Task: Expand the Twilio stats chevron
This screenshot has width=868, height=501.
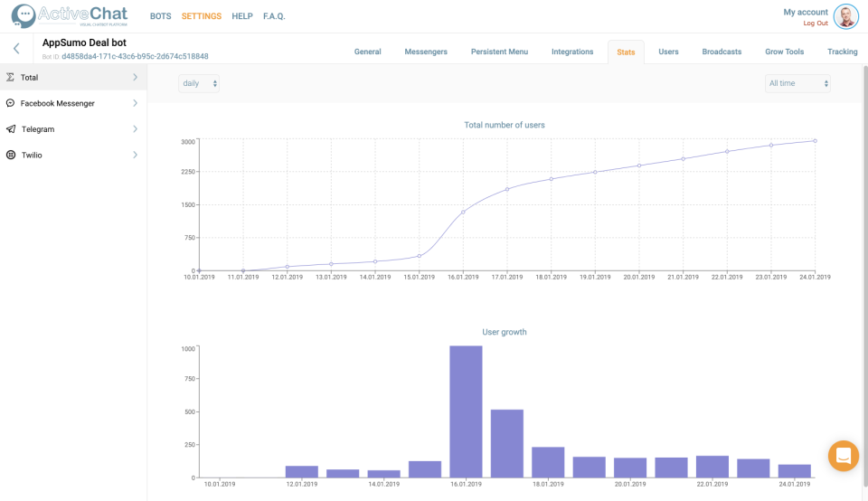Action: 135,156
